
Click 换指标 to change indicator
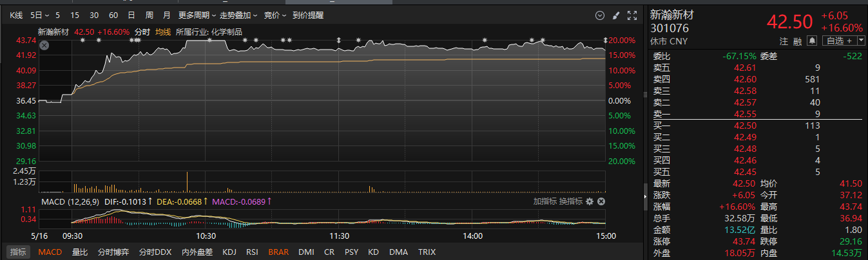[x=570, y=201]
